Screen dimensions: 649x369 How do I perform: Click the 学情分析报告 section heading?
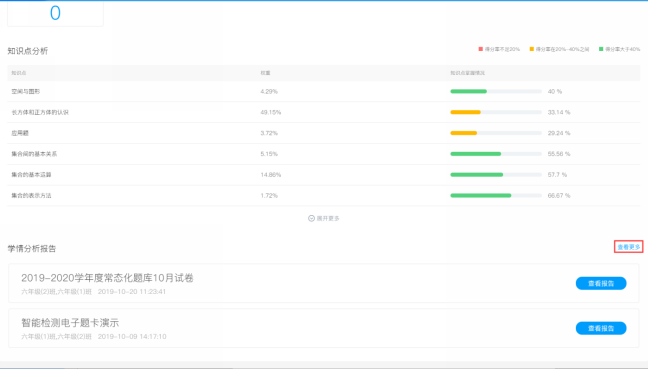point(32,248)
